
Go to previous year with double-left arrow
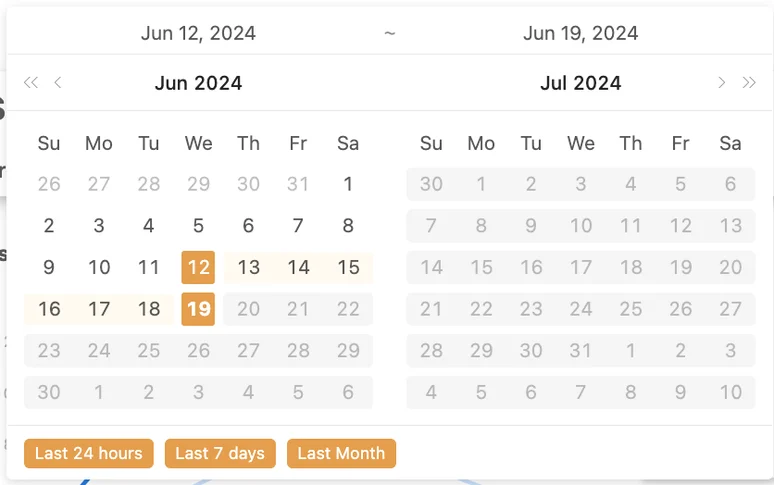point(31,83)
